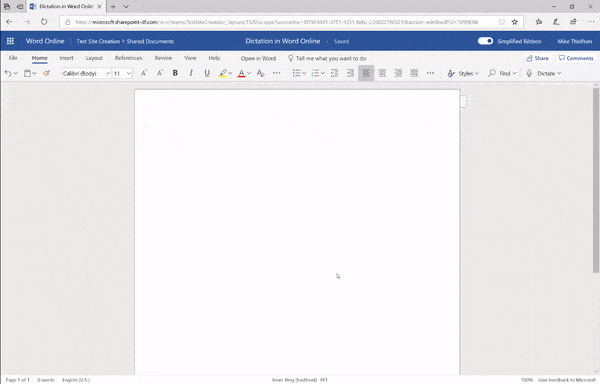Toggle Underline formatting
This screenshot has width=600, height=384.
(207, 73)
